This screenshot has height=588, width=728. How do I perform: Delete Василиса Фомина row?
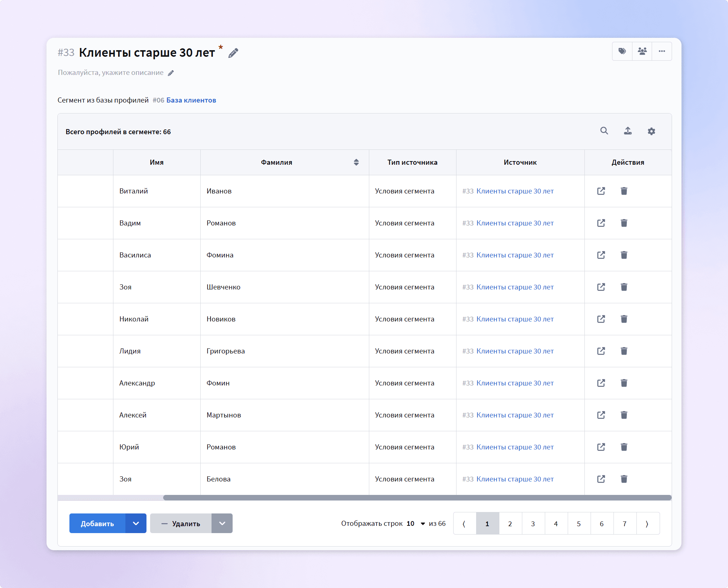[x=624, y=255]
